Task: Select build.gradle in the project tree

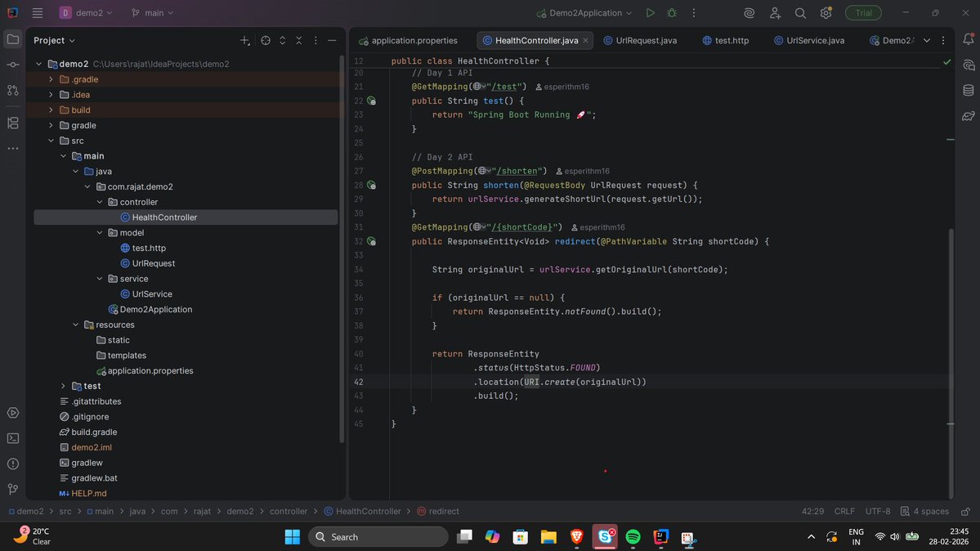Action: (94, 432)
